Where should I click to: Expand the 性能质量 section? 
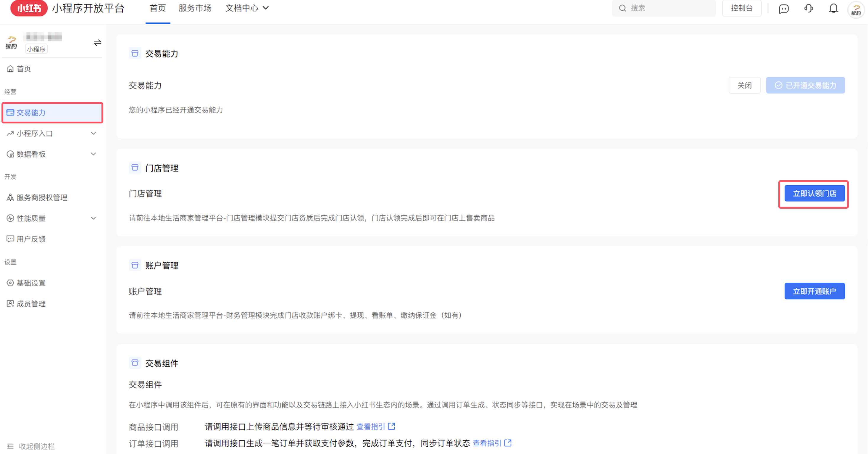click(x=93, y=218)
